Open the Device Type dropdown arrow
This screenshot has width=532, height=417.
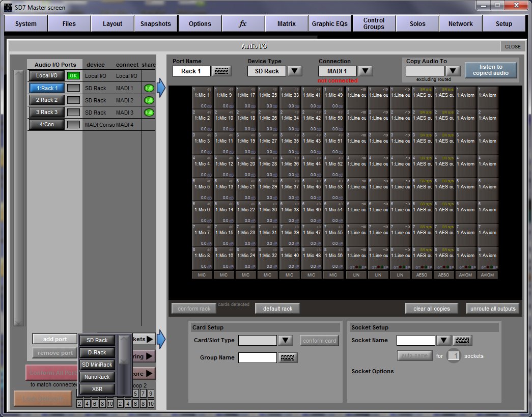tap(294, 71)
